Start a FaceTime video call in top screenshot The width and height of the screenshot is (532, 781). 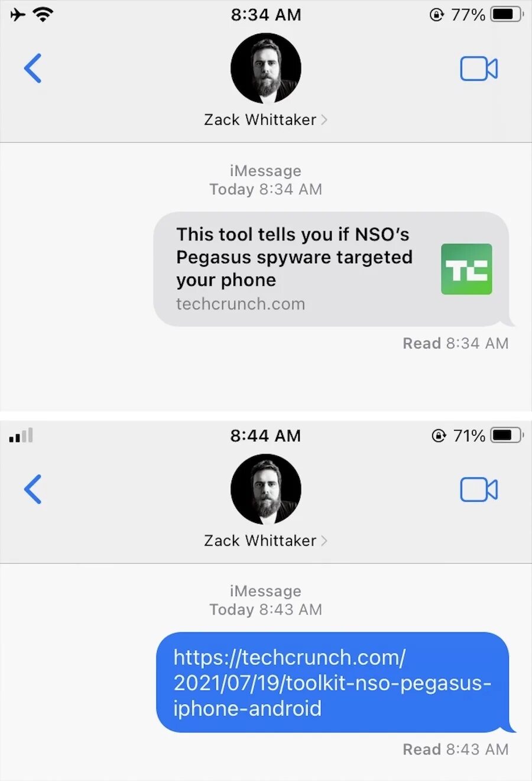[x=479, y=69]
